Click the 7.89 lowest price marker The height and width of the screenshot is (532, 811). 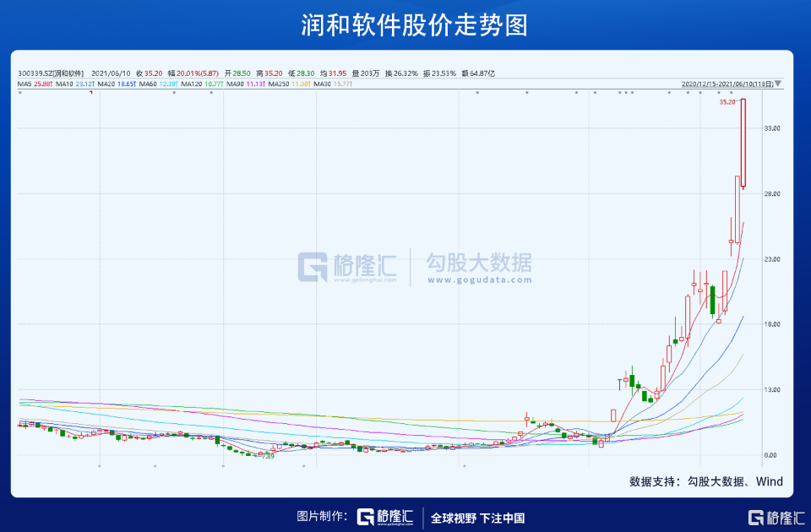(x=268, y=456)
